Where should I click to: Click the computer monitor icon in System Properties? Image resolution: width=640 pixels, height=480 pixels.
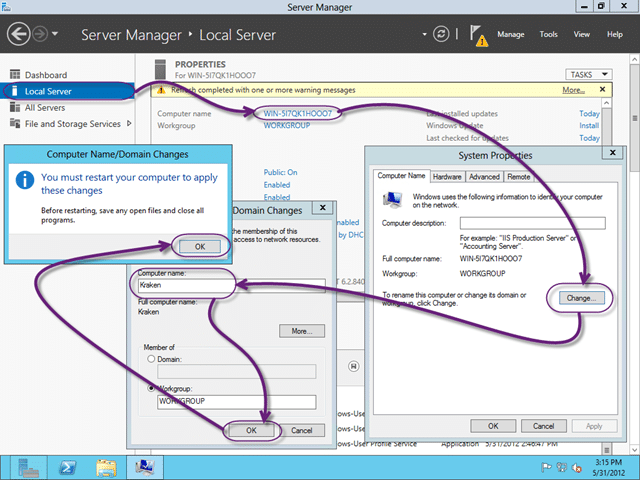coord(393,200)
